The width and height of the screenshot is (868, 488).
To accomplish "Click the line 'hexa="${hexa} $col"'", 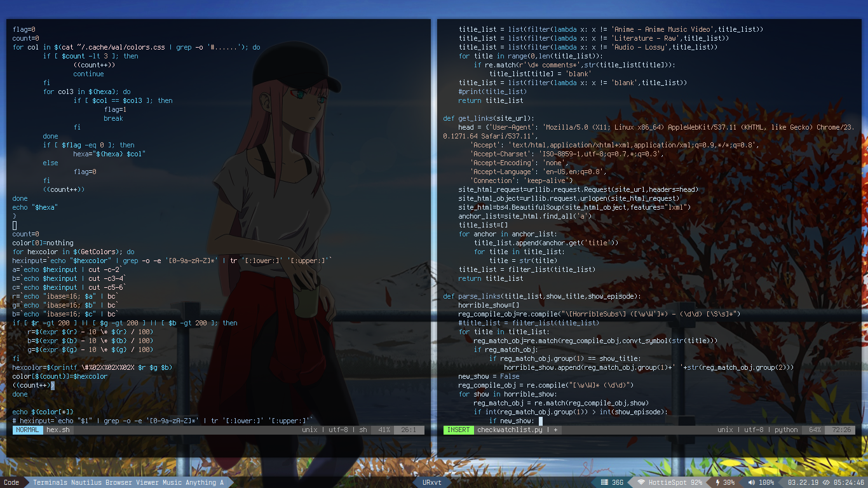I will [x=110, y=154].
